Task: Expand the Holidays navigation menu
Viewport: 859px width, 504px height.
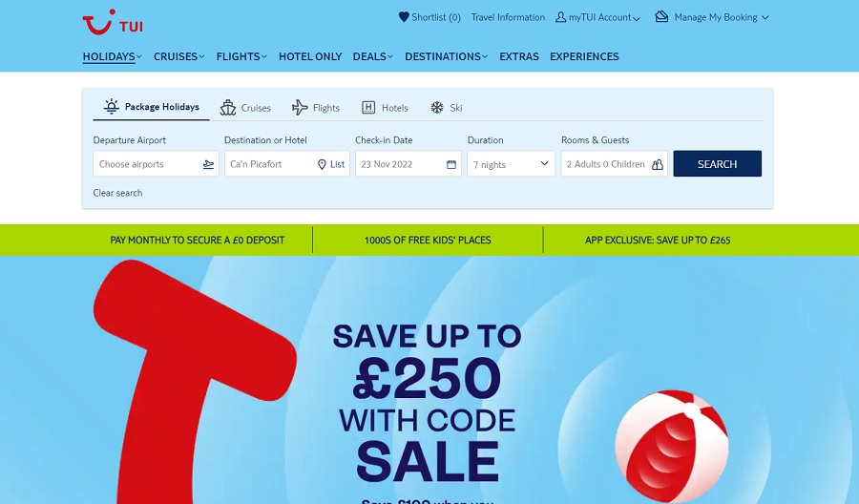Action: coord(113,56)
